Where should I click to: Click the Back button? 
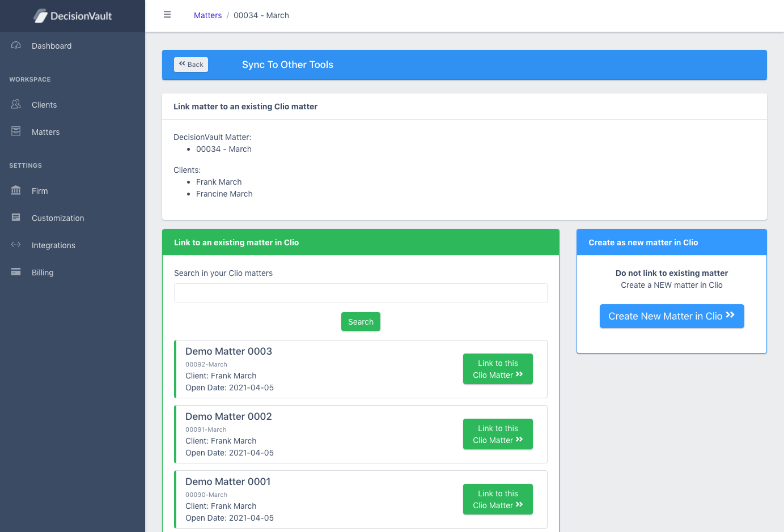[x=191, y=65]
